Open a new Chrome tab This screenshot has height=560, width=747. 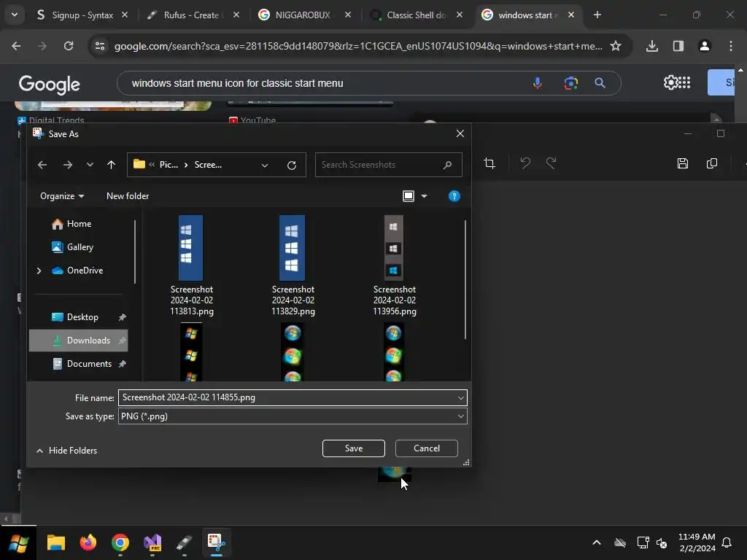tap(597, 15)
